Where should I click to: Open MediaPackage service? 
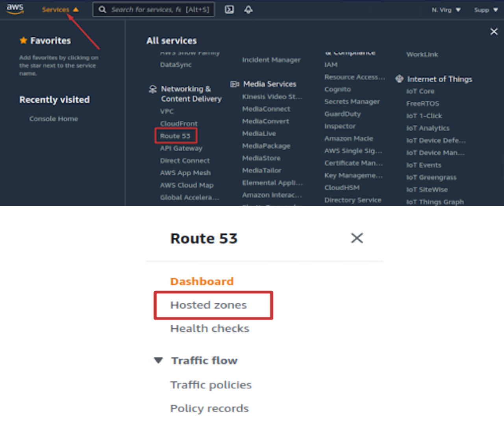tap(266, 146)
